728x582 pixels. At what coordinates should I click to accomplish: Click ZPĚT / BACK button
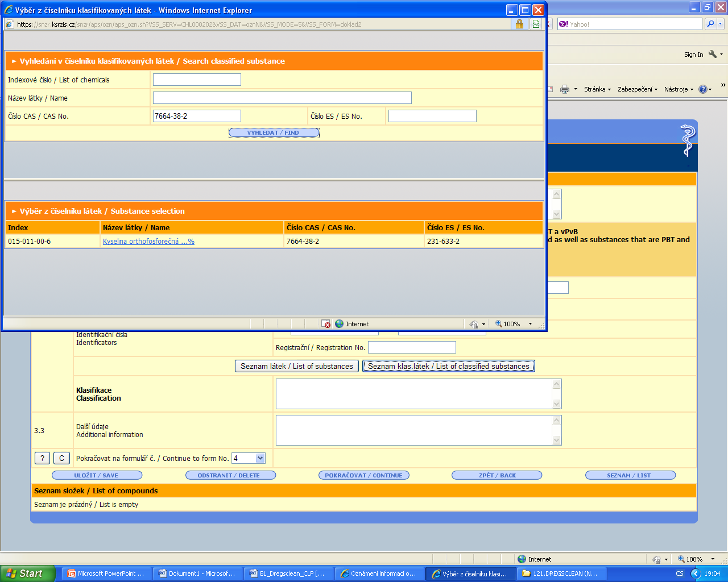point(497,475)
